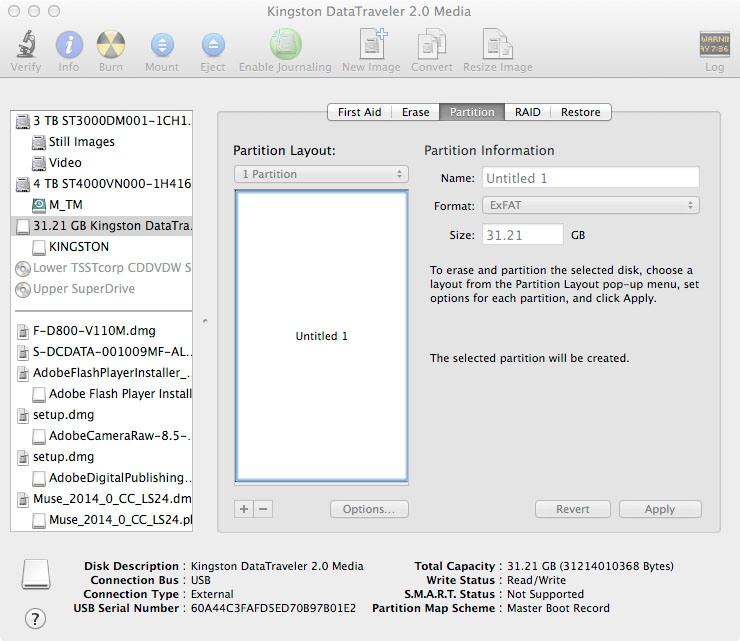Click the partition Name field
The height and width of the screenshot is (641, 740).
(591, 178)
